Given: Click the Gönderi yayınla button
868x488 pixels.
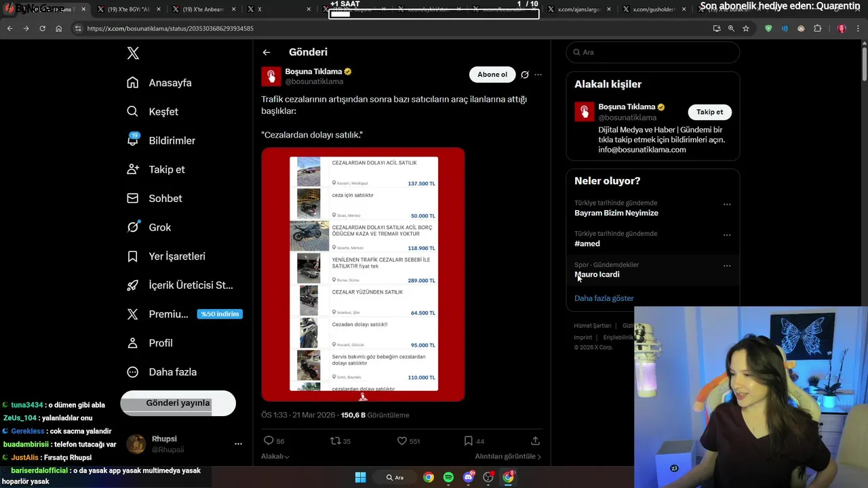Looking at the screenshot, I should point(178,403).
